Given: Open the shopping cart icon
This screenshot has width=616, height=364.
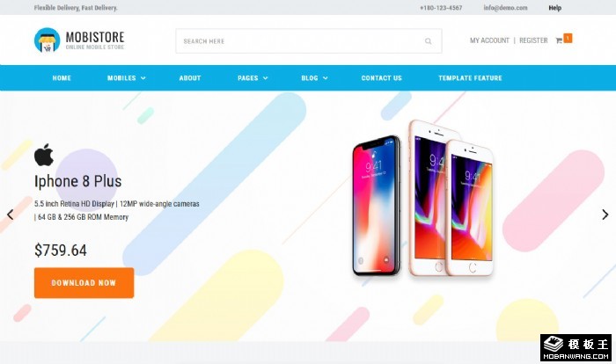Looking at the screenshot, I should [x=559, y=40].
